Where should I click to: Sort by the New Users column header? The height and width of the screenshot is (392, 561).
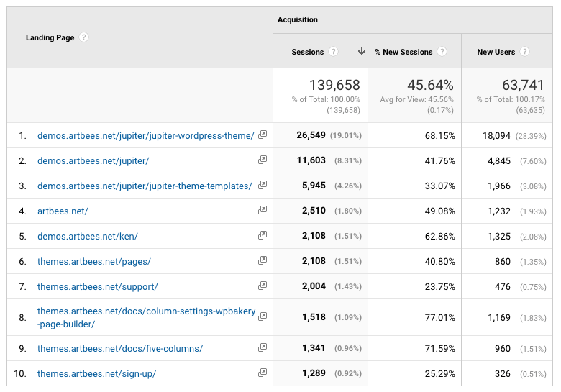coord(496,52)
